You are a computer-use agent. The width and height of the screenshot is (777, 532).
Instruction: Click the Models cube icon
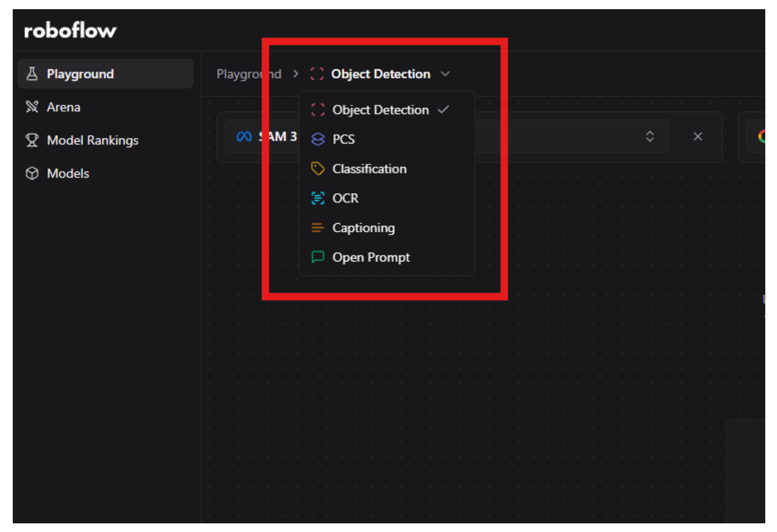tap(32, 173)
